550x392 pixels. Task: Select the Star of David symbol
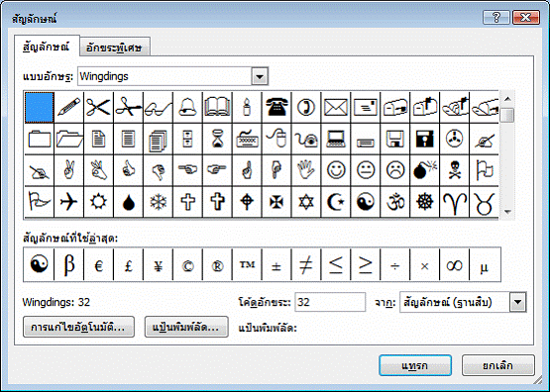306,202
